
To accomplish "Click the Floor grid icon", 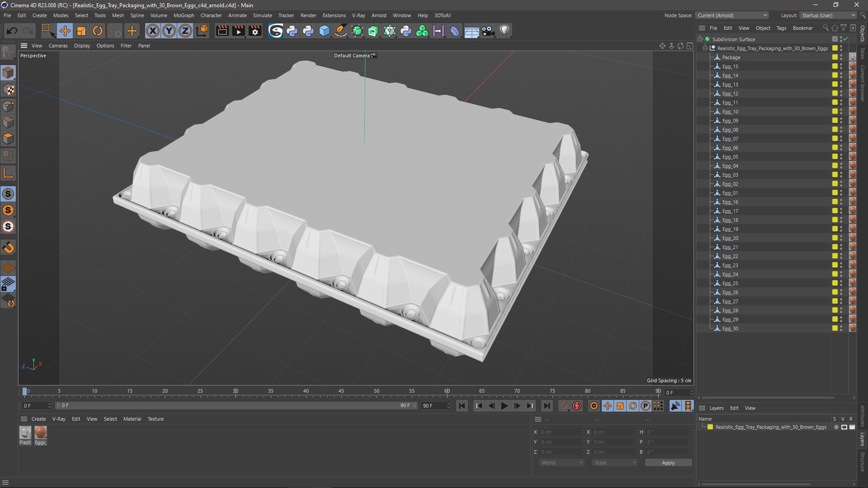I will [x=472, y=31].
